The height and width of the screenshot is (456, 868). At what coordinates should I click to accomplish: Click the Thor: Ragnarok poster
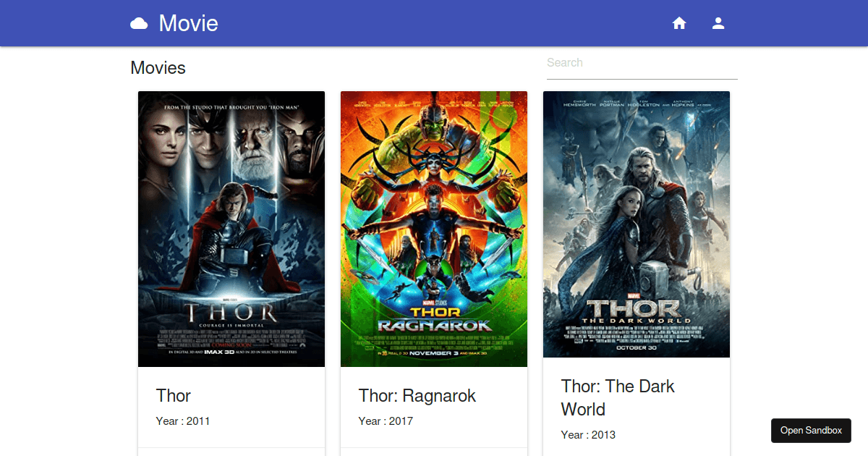coord(434,228)
